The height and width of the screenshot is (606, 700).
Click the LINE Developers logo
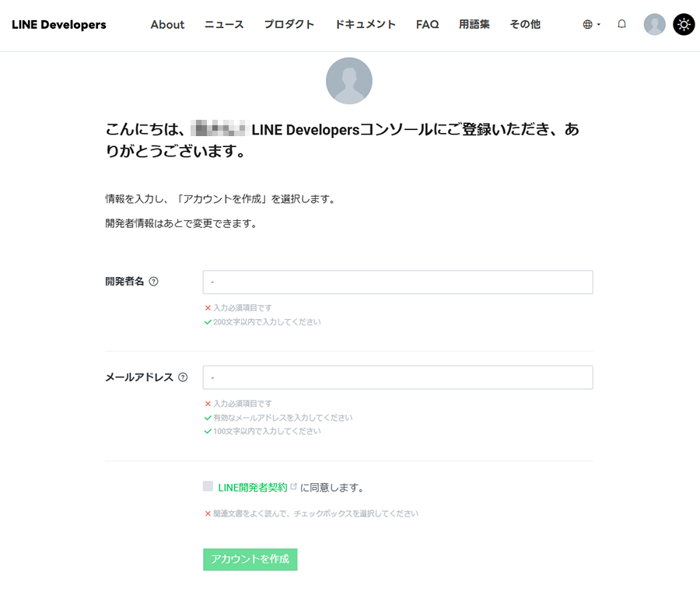coord(59,24)
